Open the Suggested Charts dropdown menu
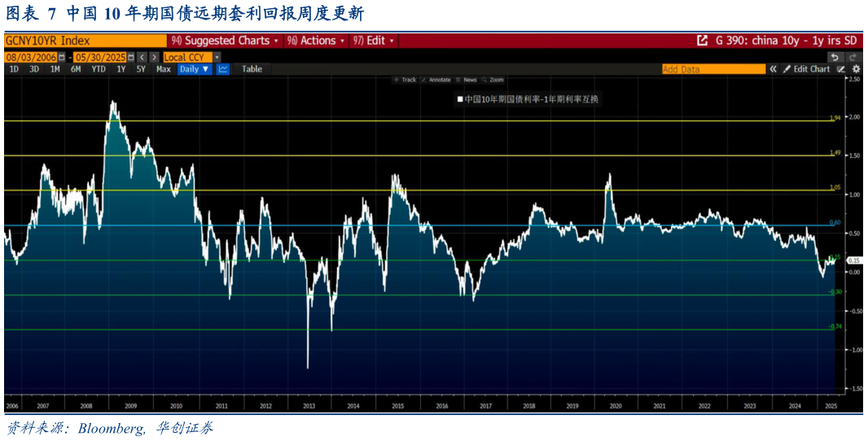Image resolution: width=868 pixels, height=441 pixels. [x=224, y=41]
